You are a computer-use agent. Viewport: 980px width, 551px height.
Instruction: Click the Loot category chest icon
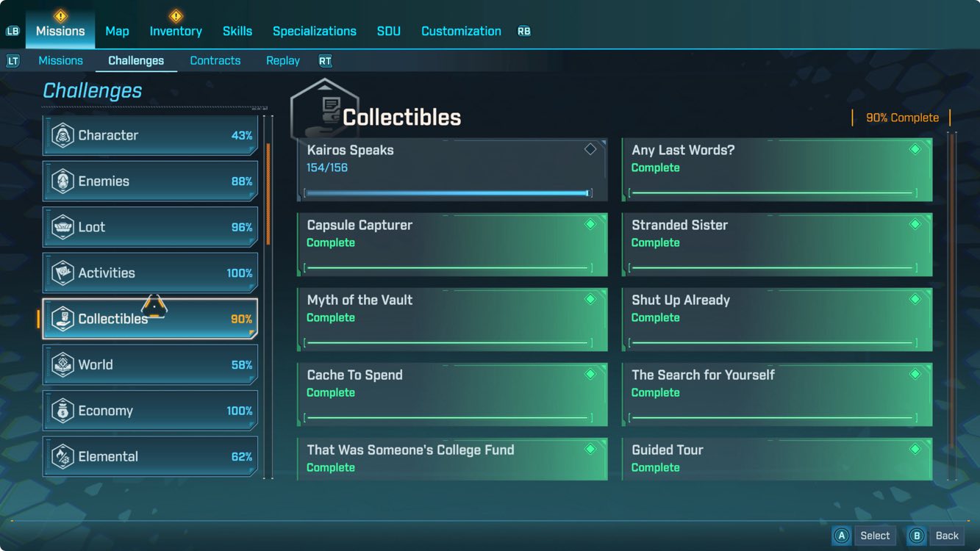pos(62,227)
